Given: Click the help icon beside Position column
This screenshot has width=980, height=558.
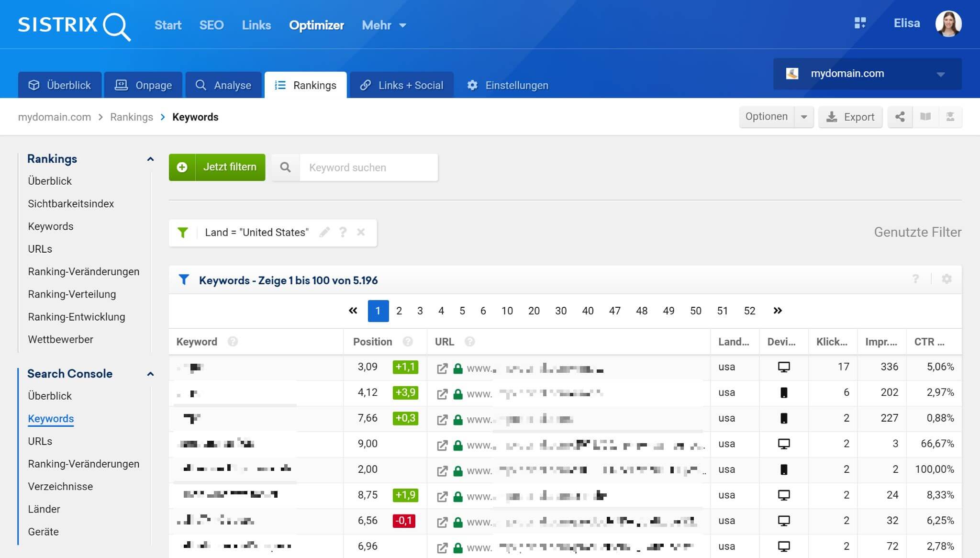Looking at the screenshot, I should pos(408,342).
